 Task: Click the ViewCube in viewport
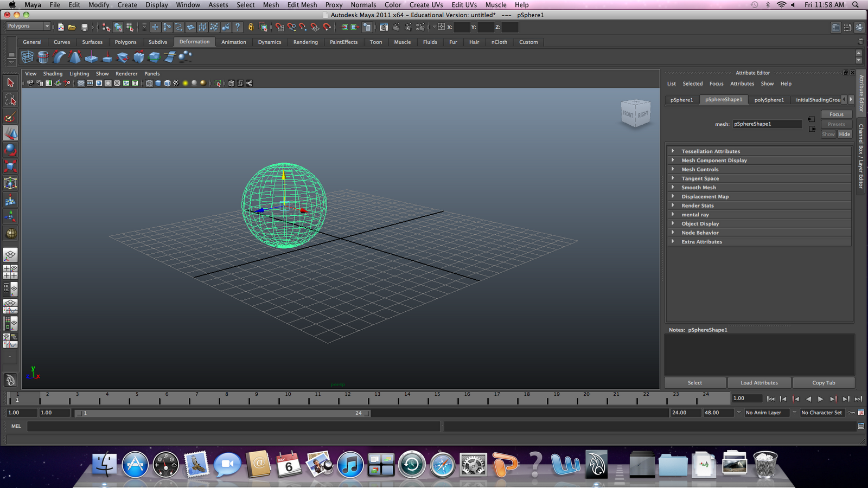(635, 113)
